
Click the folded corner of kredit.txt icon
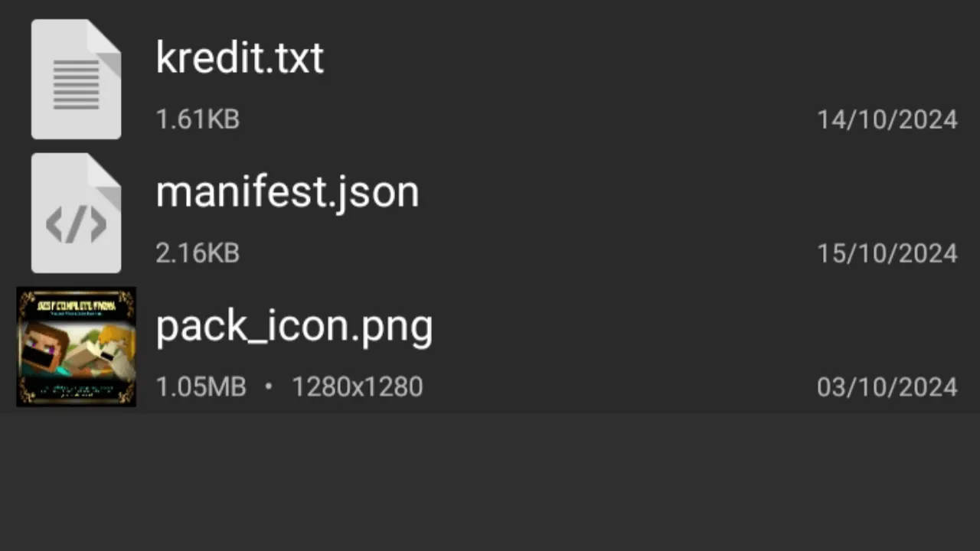point(104,38)
